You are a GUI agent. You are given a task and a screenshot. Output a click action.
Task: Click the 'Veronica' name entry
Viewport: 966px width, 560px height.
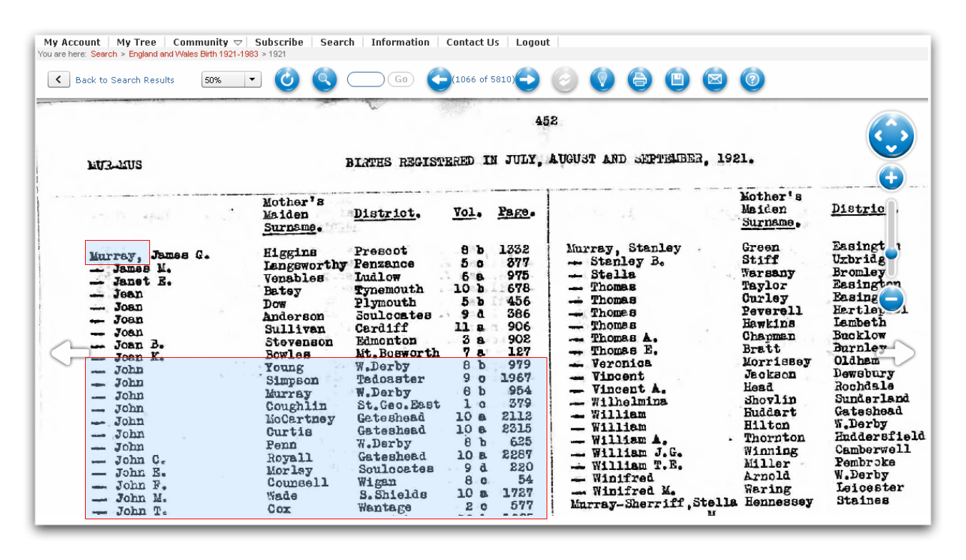pos(621,364)
